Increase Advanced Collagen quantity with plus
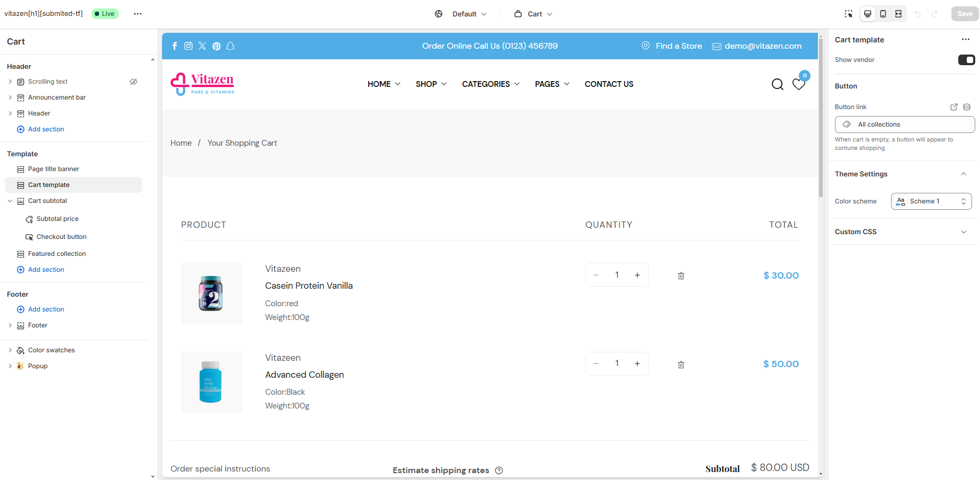This screenshot has height=480, width=980. (637, 363)
